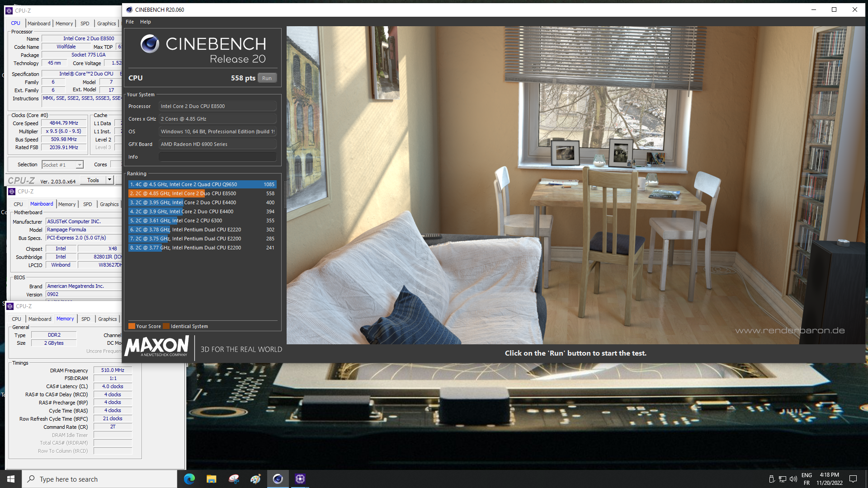Switch to SPD tab in top CPU-Z window

(x=85, y=23)
